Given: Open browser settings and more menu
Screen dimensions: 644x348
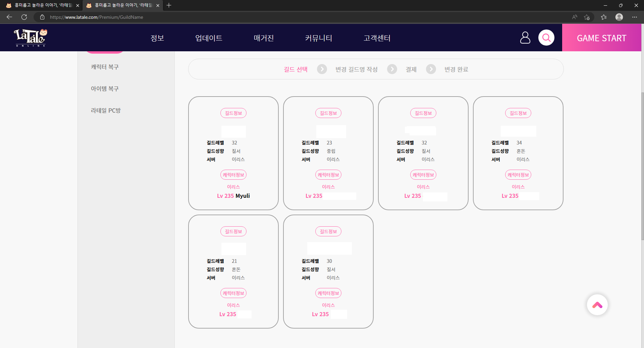Looking at the screenshot, I should point(635,17).
